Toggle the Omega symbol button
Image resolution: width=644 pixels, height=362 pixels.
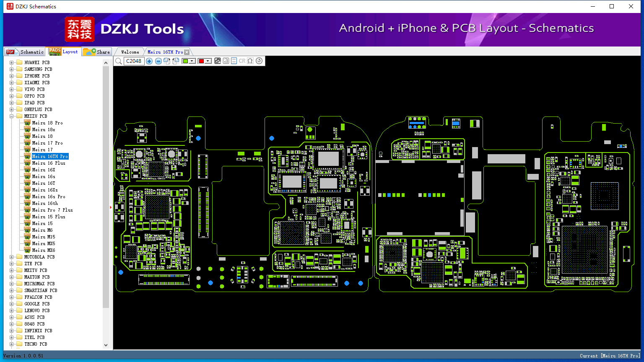coord(250,61)
